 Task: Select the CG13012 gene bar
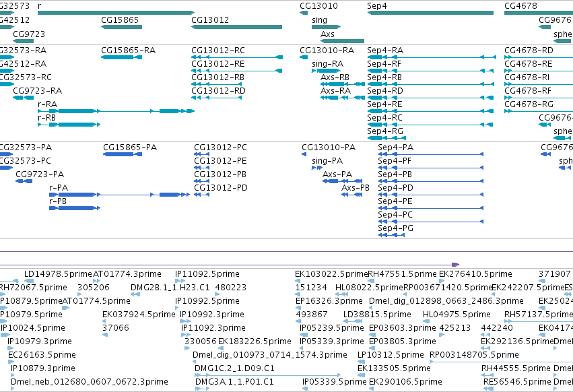point(236,27)
